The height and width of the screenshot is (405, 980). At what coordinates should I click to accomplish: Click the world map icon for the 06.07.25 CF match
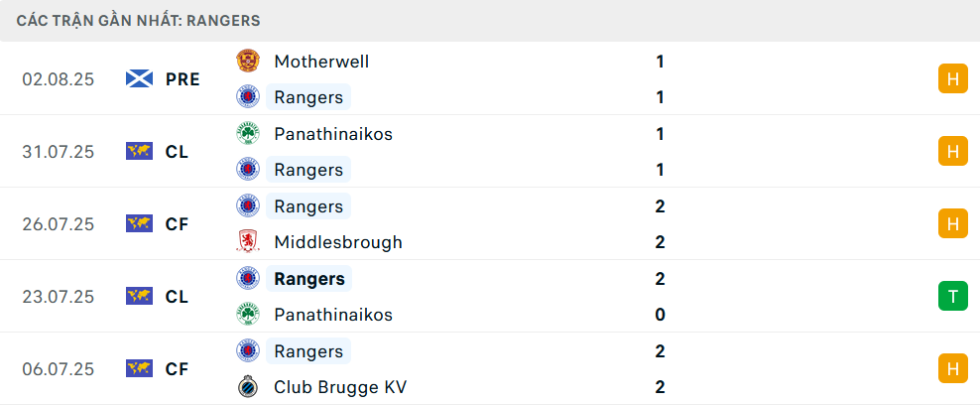[x=140, y=368]
